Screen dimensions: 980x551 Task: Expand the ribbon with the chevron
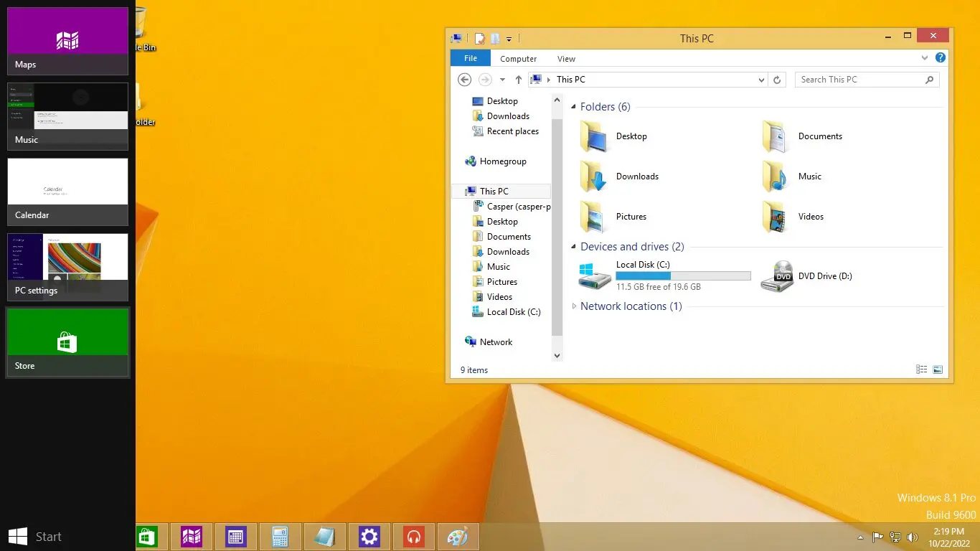tap(925, 58)
